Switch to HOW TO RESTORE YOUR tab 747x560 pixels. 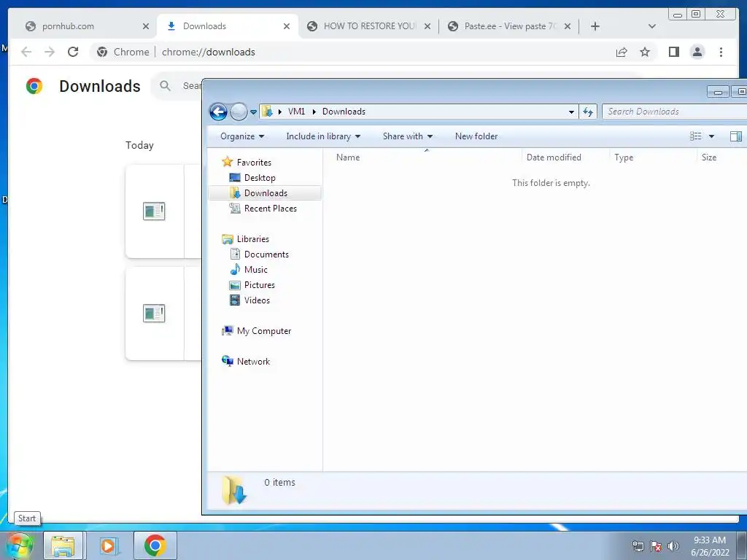(370, 26)
